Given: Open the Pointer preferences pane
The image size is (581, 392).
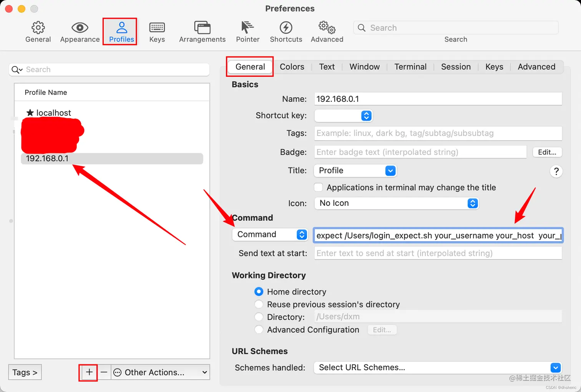Looking at the screenshot, I should [247, 32].
